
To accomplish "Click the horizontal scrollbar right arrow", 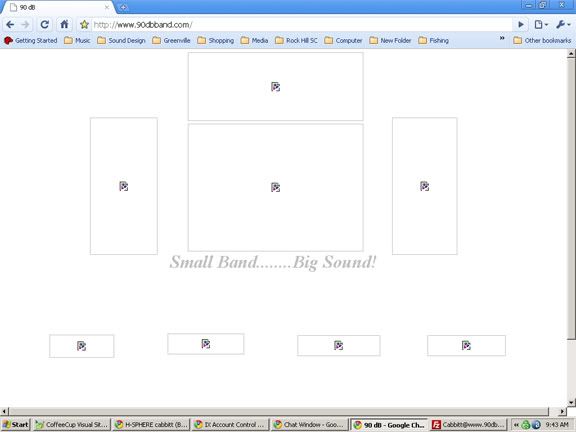I will pos(562,411).
